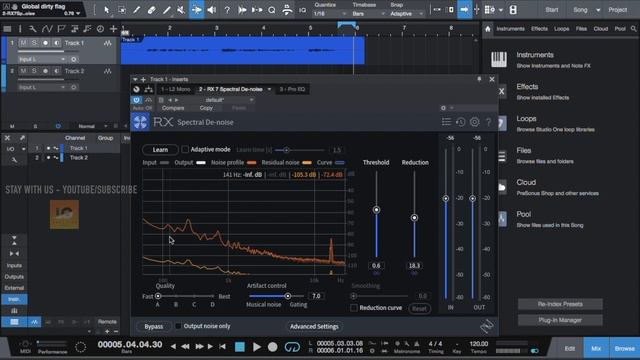Image resolution: width=640 pixels, height=360 pixels.
Task: Select the Range tool
Action: pyautogui.click(x=122, y=10)
